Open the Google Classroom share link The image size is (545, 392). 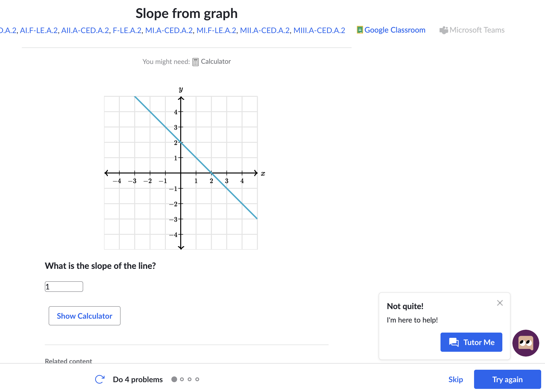point(394,30)
